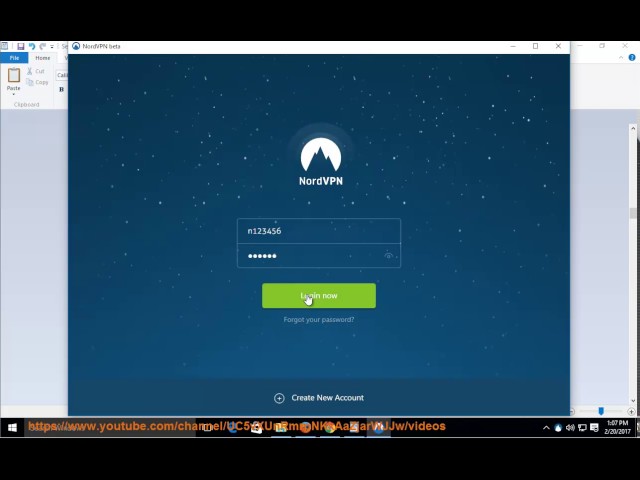Click Copy in the WordPad ribbon

[x=38, y=82]
